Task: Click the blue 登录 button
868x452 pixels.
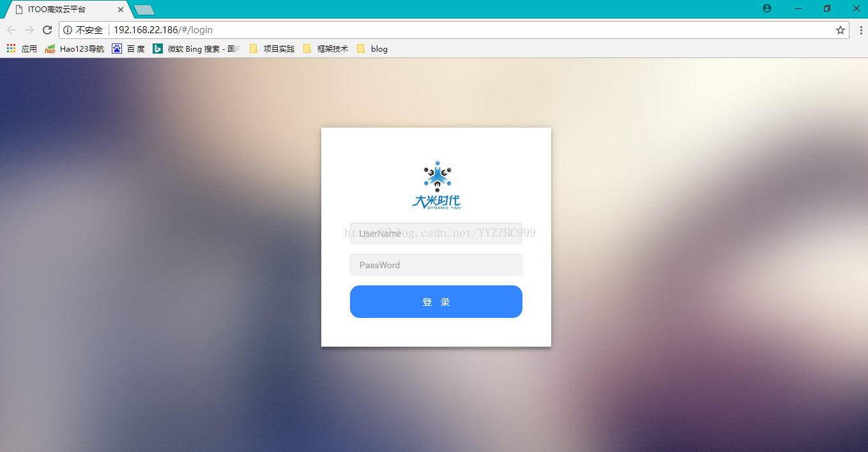Action: pos(436,301)
